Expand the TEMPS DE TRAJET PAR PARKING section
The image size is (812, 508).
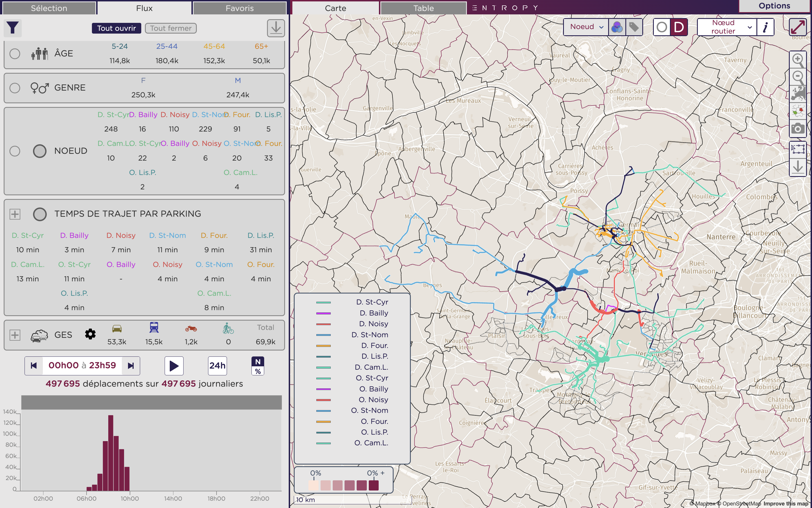point(15,214)
